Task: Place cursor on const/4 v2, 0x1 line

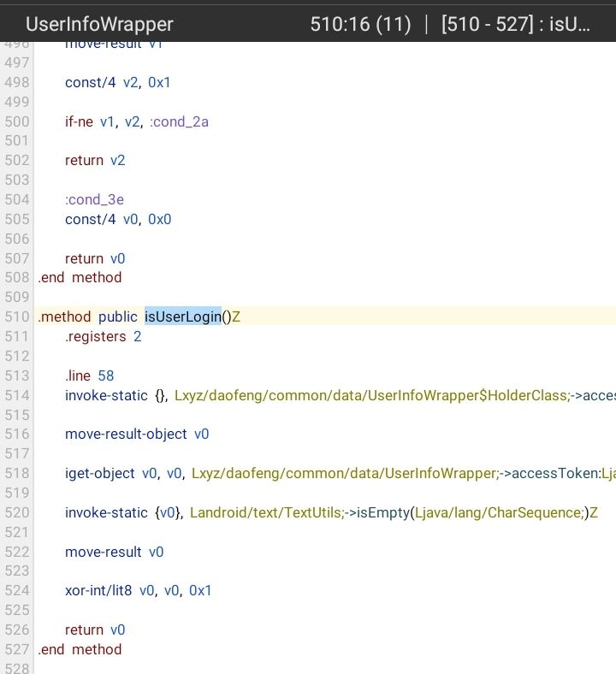Action: pyautogui.click(x=118, y=82)
